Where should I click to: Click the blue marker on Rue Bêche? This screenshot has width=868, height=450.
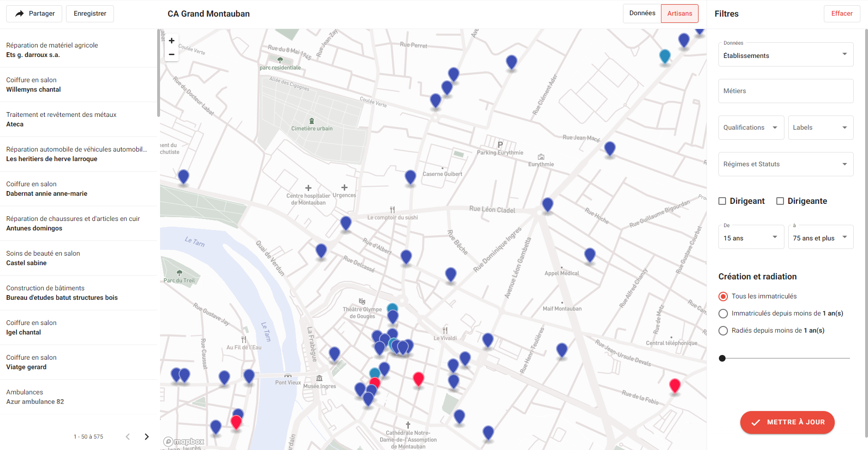(451, 275)
